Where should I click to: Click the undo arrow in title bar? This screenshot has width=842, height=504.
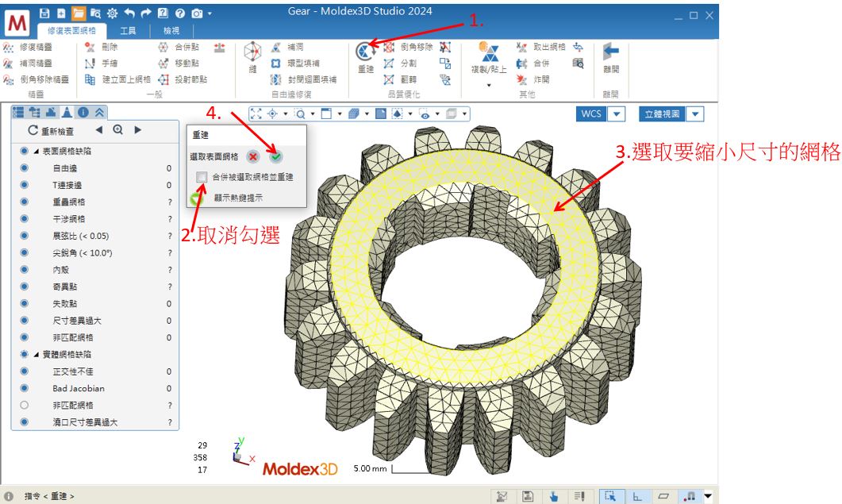click(129, 13)
